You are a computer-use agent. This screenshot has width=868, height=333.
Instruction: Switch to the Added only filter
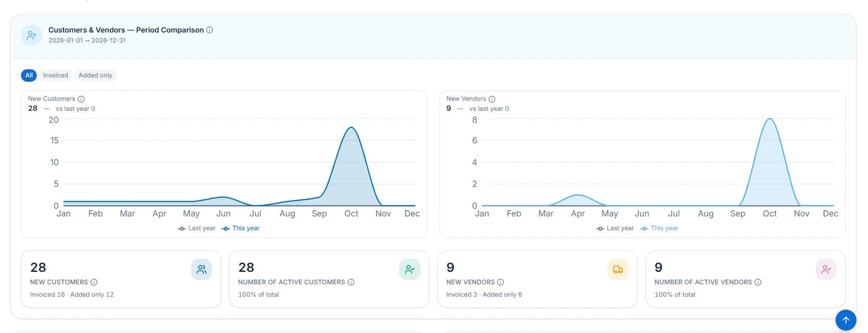95,76
